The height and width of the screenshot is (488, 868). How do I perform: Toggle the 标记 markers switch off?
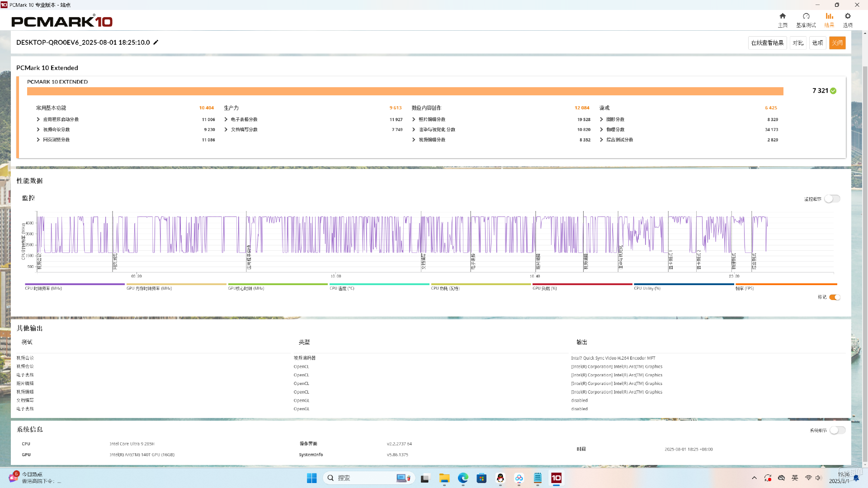[835, 297]
